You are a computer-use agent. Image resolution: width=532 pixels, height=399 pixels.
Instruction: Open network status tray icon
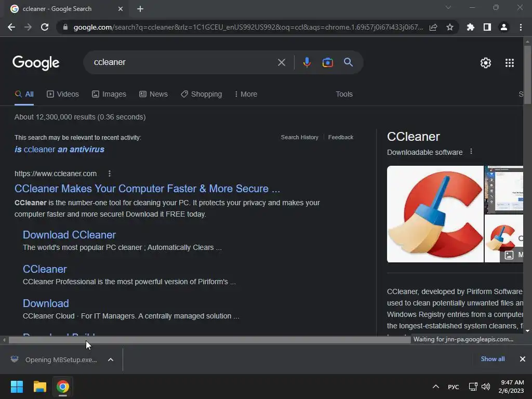click(473, 387)
